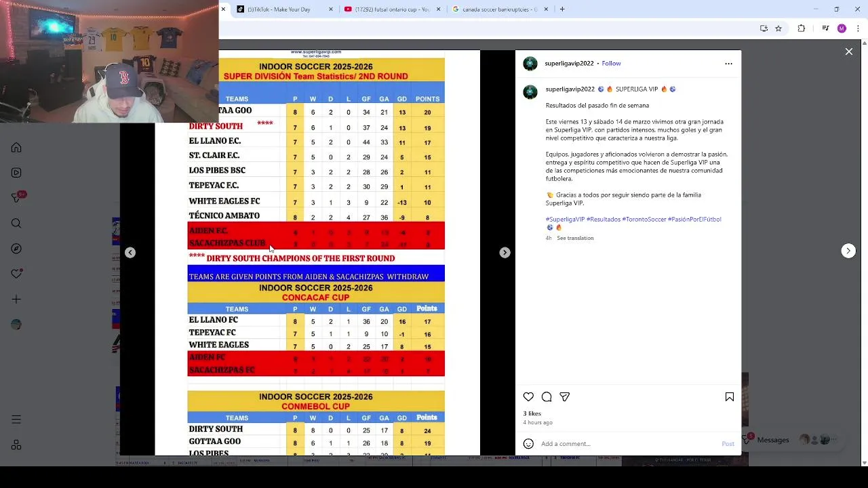Open the post's three-dot options menu
Viewport: 868px width, 488px height.
729,64
